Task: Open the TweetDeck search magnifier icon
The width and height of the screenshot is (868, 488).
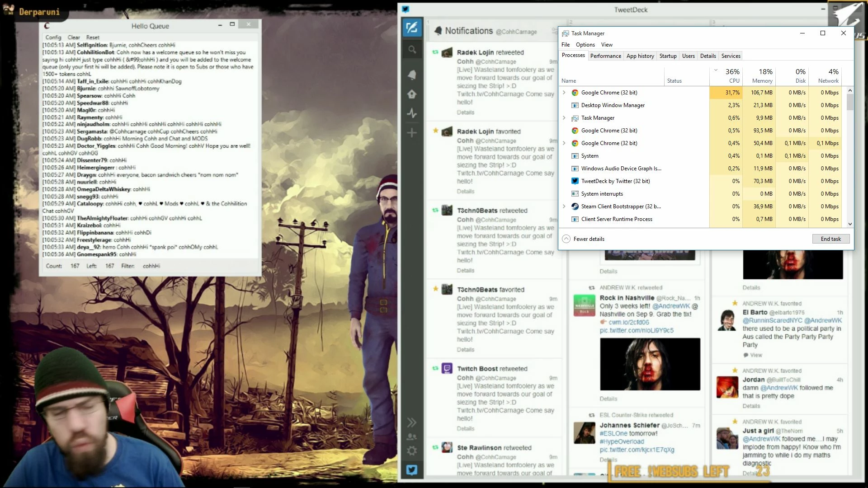Action: coord(412,49)
